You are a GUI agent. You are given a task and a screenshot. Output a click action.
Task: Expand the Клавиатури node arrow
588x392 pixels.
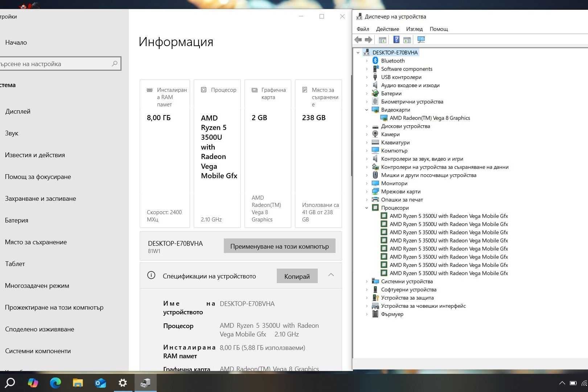(367, 143)
